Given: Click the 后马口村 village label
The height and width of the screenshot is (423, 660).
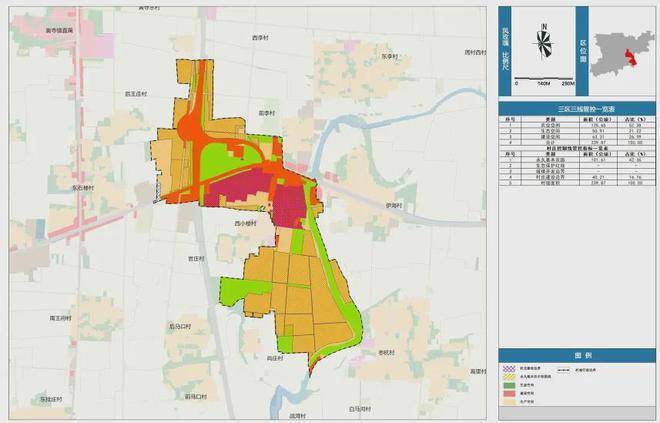Looking at the screenshot, I should pyautogui.click(x=180, y=326).
